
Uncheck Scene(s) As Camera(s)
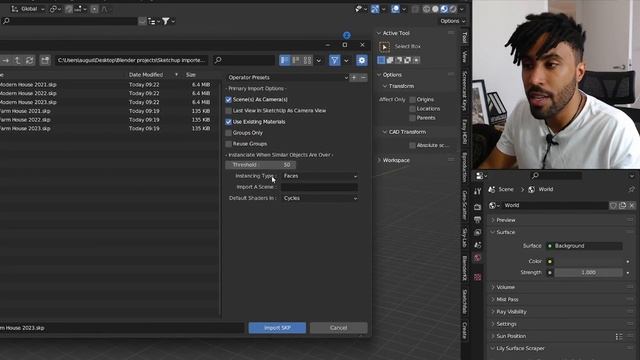click(x=229, y=100)
